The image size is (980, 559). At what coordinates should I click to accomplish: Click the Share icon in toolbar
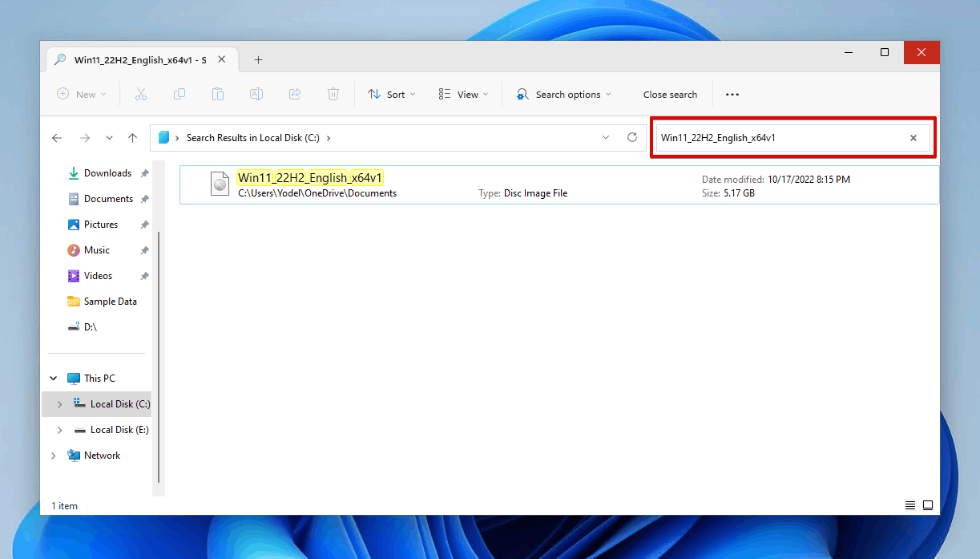(295, 95)
